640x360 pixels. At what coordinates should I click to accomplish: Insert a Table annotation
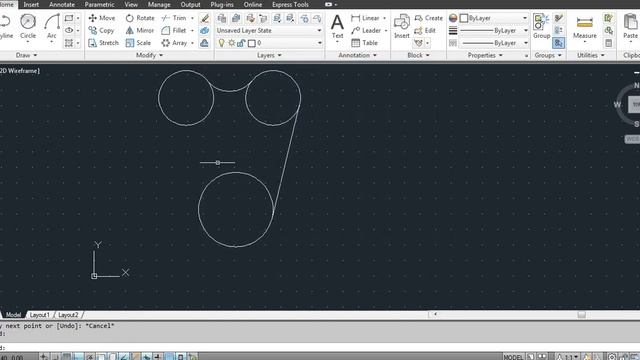pyautogui.click(x=364, y=42)
